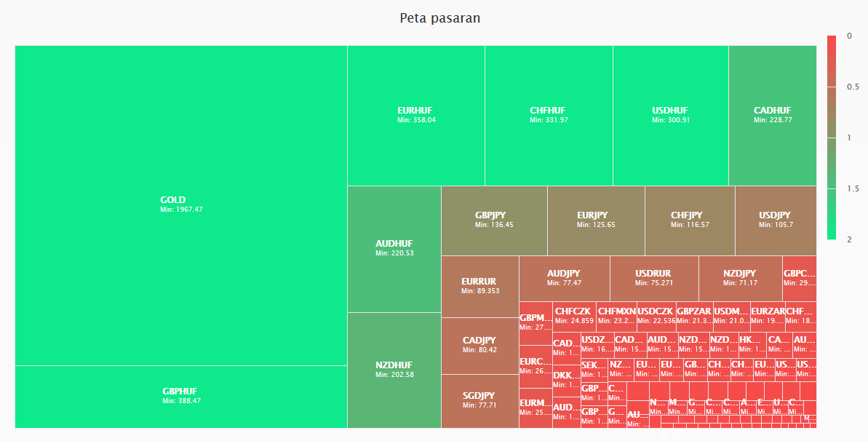Click the USDJPY tile
The height and width of the screenshot is (441, 868).
pos(776,220)
